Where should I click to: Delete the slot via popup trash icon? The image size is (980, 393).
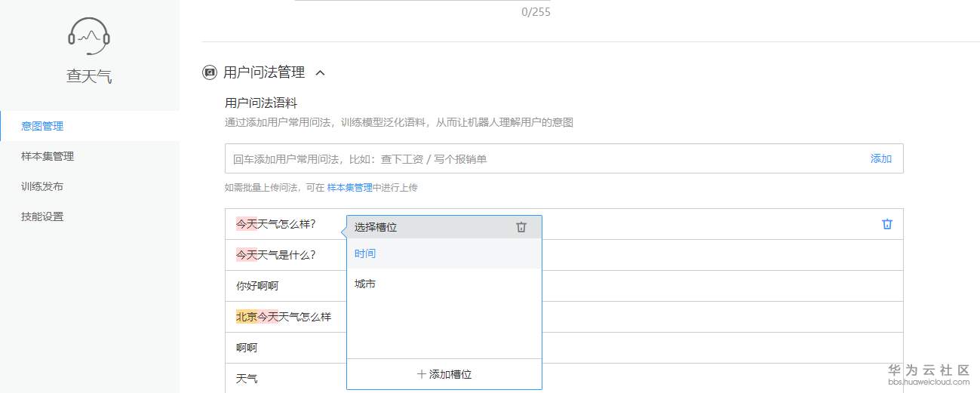(521, 227)
